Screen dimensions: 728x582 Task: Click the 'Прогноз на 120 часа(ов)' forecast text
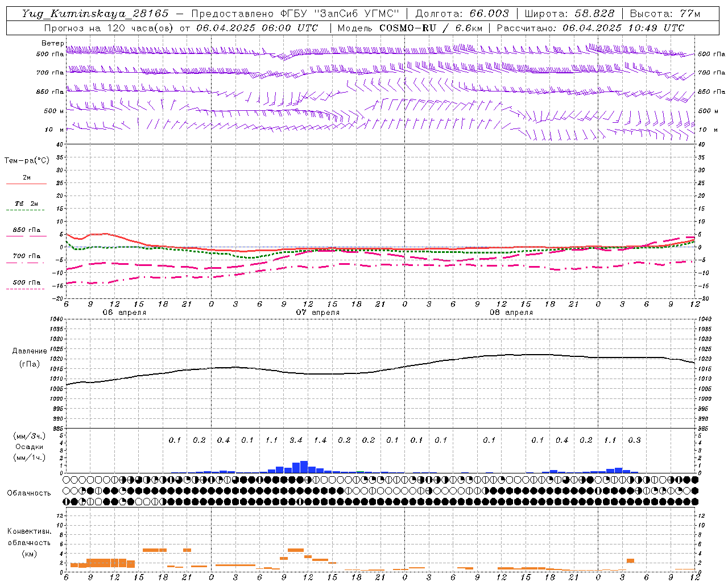point(110,28)
